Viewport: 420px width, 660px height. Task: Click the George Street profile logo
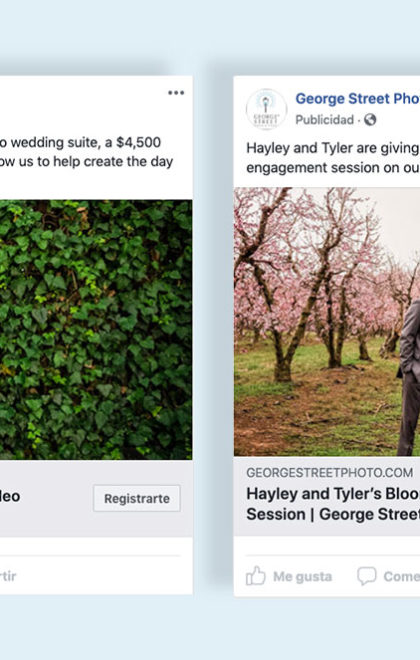pos(266,109)
